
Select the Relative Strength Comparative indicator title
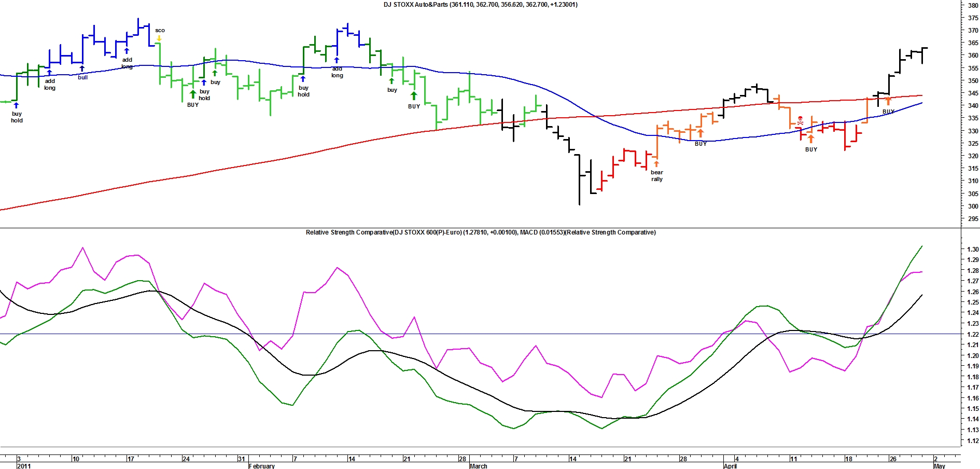480,232
